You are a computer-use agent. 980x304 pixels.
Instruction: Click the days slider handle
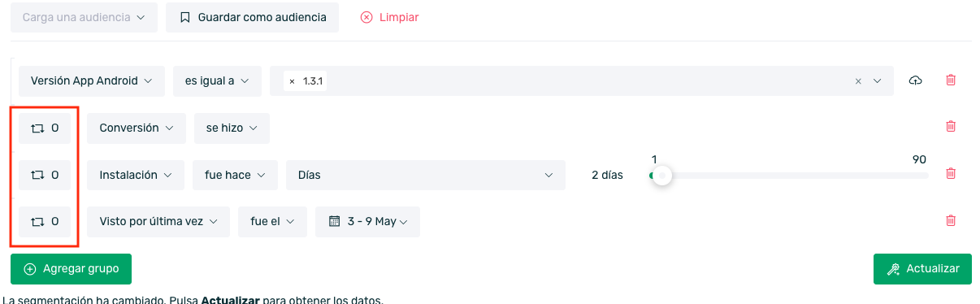(662, 176)
